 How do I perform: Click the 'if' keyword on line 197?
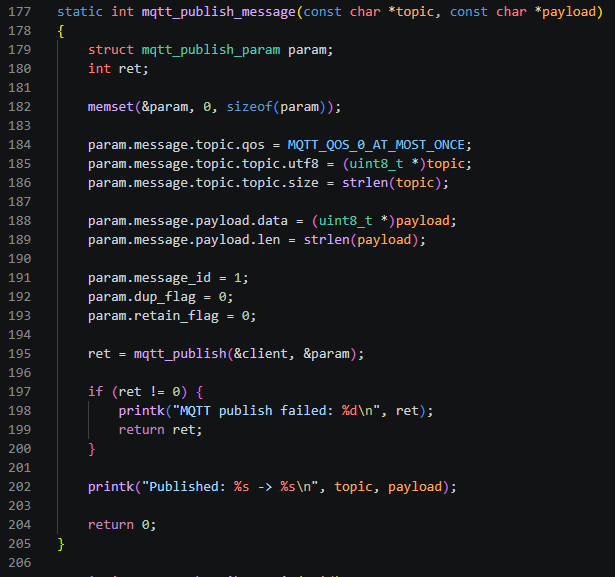point(95,392)
